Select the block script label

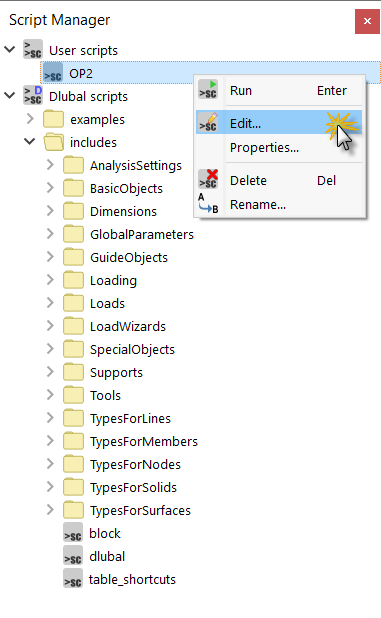pos(105,533)
